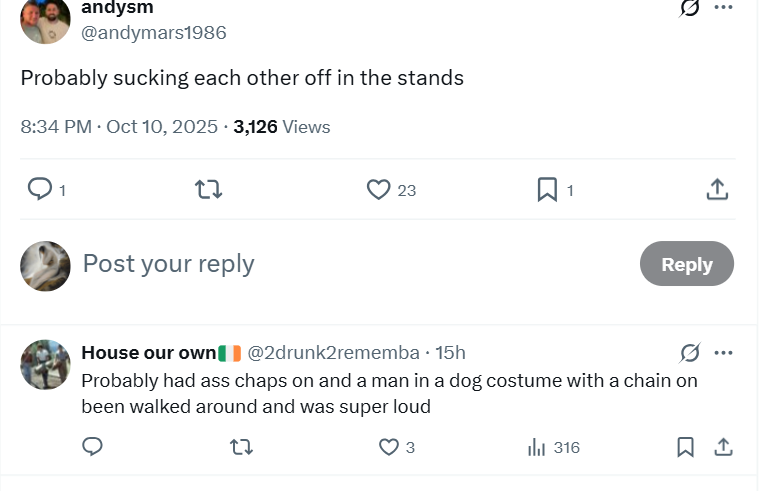Screen dimensions: 764x491
Task: Open the 8:34 PM Oct 10 timestamp
Action: point(119,127)
